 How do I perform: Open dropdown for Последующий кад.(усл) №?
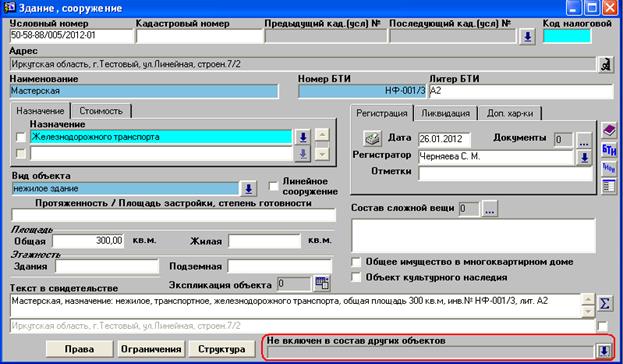click(527, 37)
